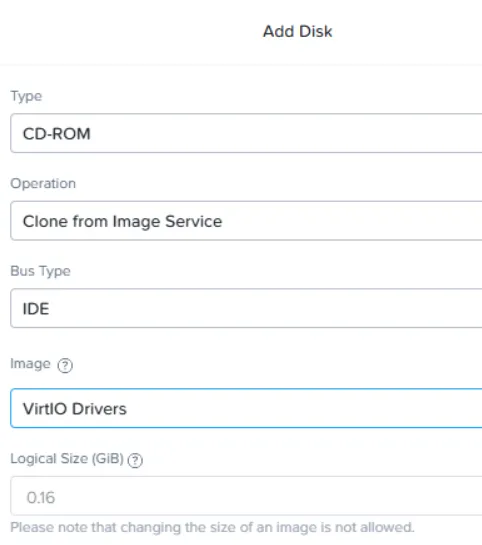Image resolution: width=482 pixels, height=545 pixels.
Task: Click the help icon next to Logical Size (GiB)
Action: tap(135, 460)
